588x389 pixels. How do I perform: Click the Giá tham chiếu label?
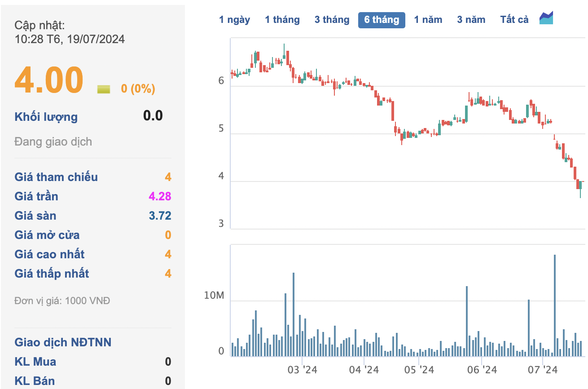click(x=56, y=177)
